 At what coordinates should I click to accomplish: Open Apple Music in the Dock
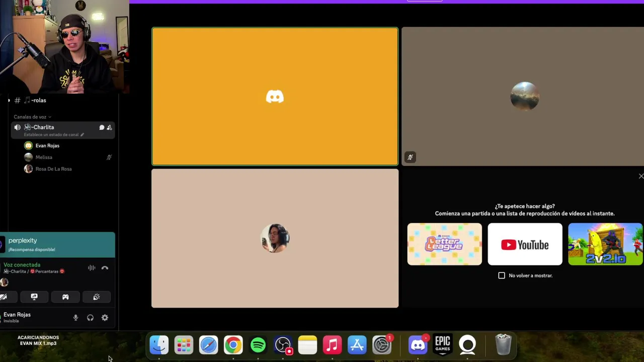(332, 345)
